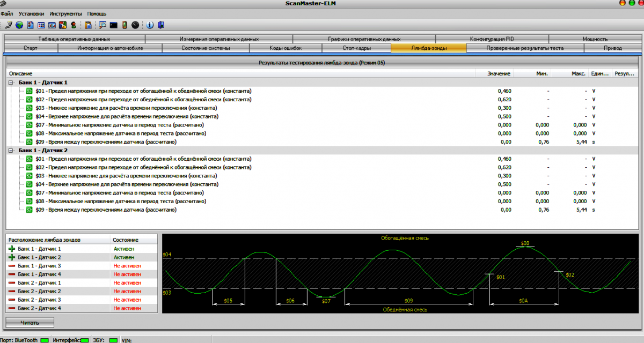Image resolution: width=644 pixels, height=343 pixels.
Task: Open the Мощность tab
Action: [595, 39]
